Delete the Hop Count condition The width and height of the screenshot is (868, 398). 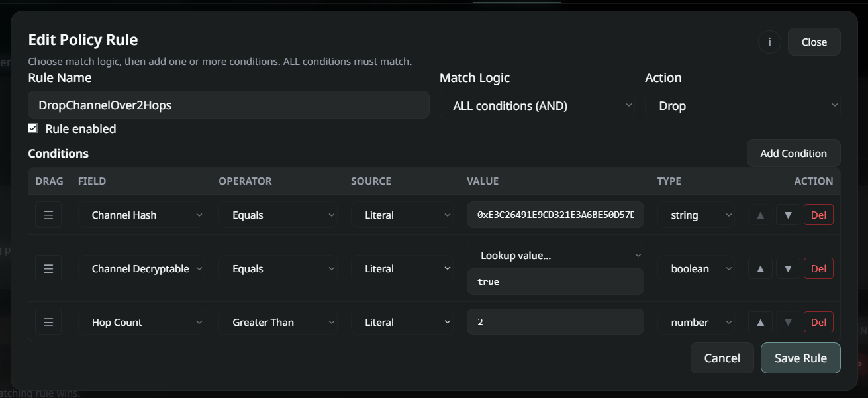click(818, 322)
